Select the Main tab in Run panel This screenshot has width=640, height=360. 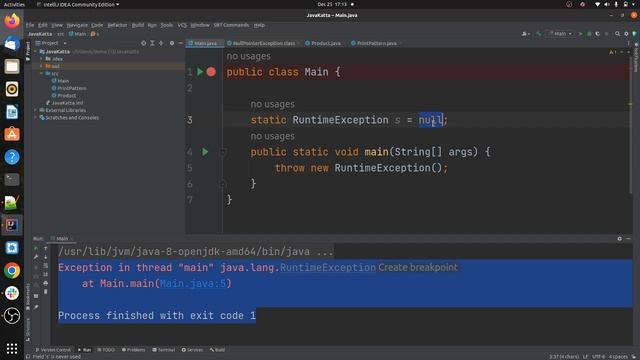point(61,239)
